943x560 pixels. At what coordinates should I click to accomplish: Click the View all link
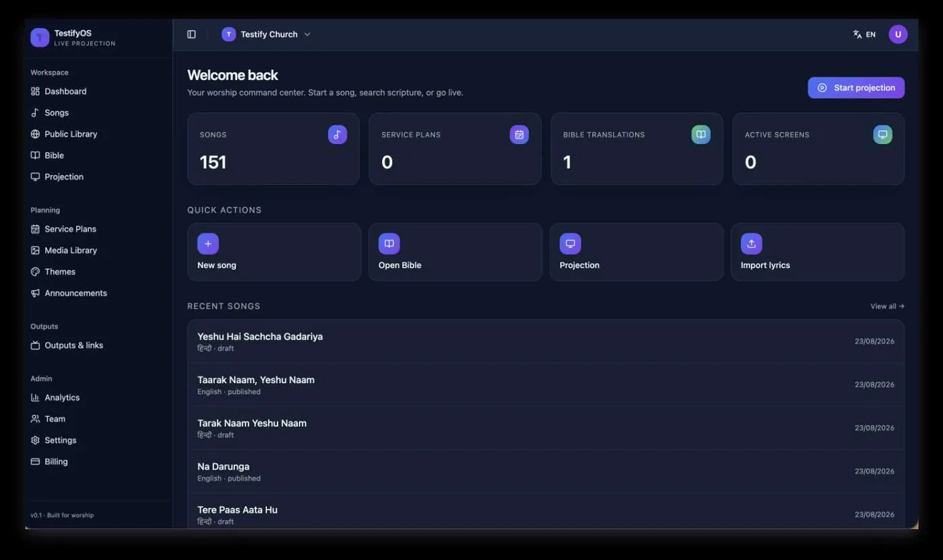pyautogui.click(x=887, y=306)
